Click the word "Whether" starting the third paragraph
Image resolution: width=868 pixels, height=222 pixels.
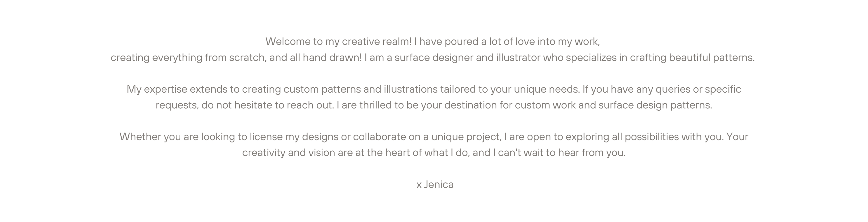pos(140,137)
